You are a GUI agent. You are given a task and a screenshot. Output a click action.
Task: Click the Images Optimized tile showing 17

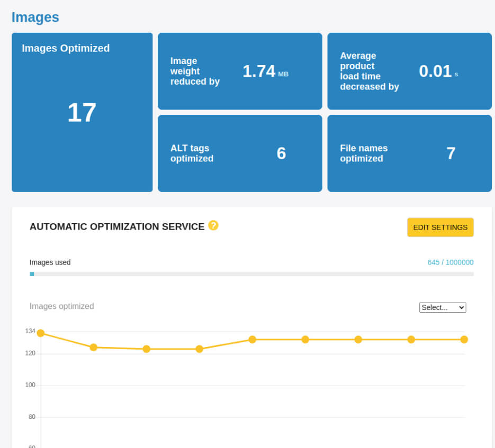[82, 112]
